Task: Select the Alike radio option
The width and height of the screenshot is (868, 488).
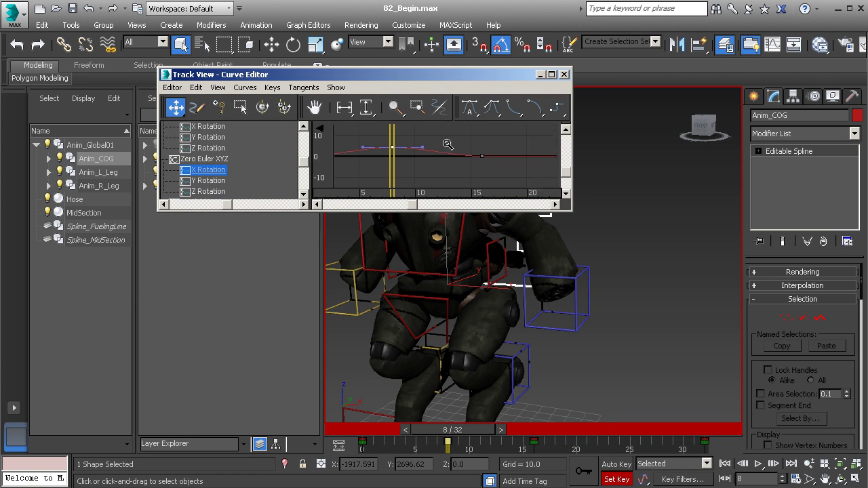Action: click(x=772, y=380)
